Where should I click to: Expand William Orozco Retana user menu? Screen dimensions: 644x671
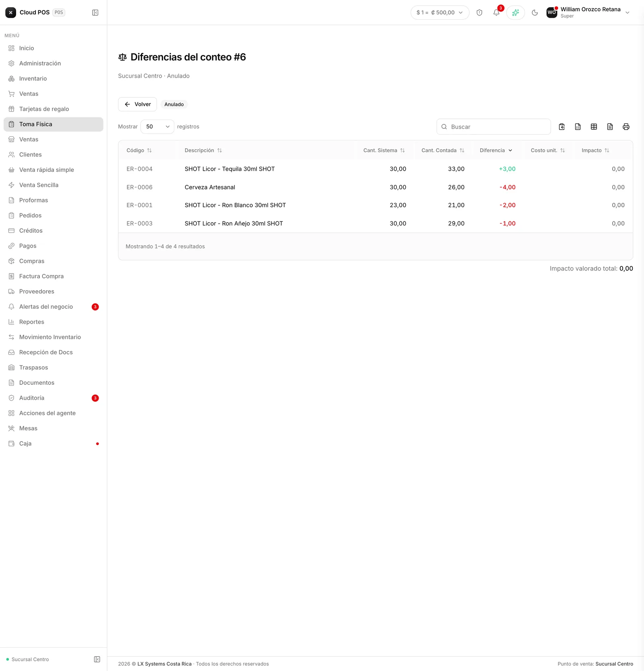[x=588, y=12]
